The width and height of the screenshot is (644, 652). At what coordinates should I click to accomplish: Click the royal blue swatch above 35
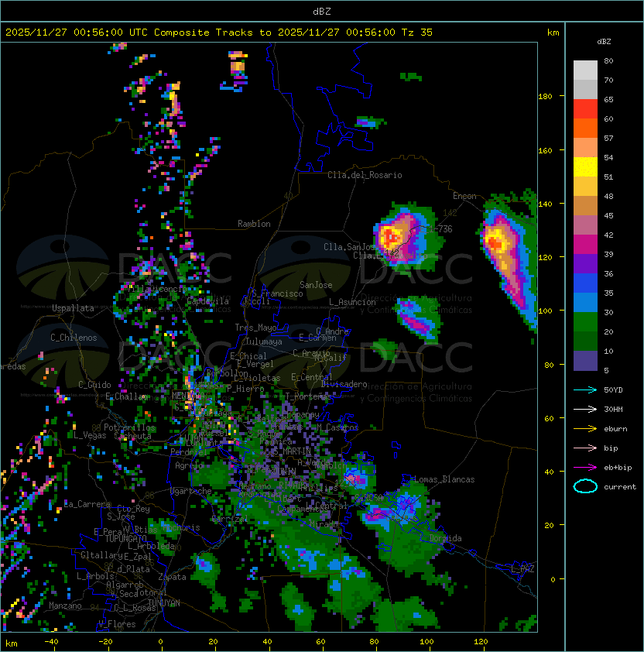[585, 283]
